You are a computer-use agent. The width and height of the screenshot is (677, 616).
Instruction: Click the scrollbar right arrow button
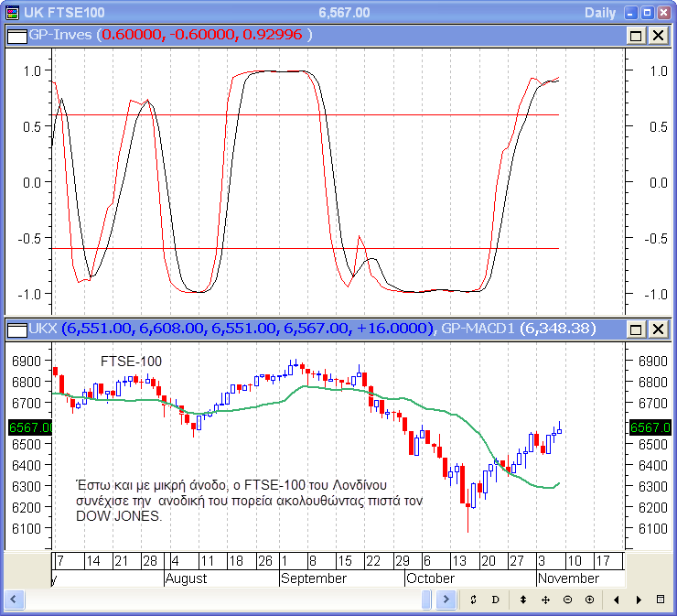pos(446,600)
